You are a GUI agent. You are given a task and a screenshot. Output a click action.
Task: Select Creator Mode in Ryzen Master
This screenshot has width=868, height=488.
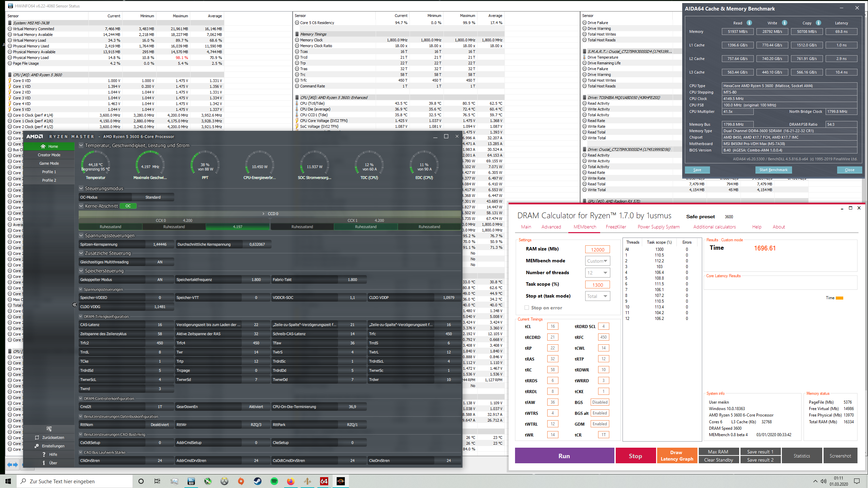pyautogui.click(x=49, y=155)
